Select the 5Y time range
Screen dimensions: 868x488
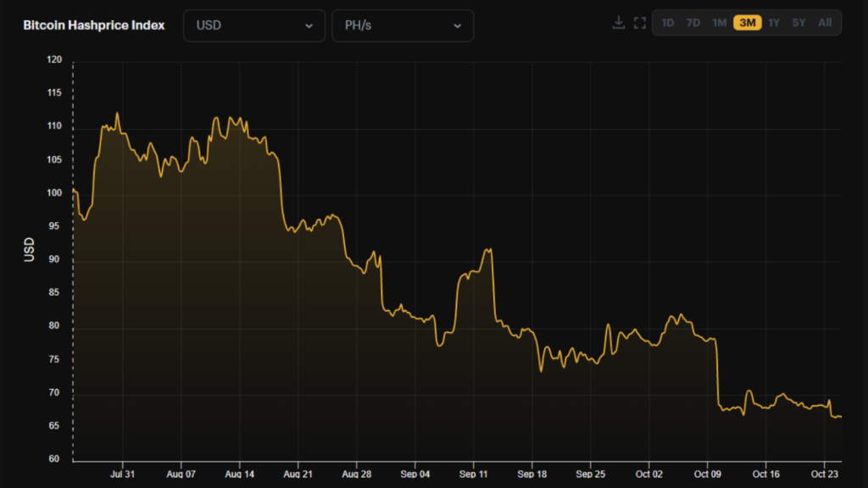tap(798, 23)
